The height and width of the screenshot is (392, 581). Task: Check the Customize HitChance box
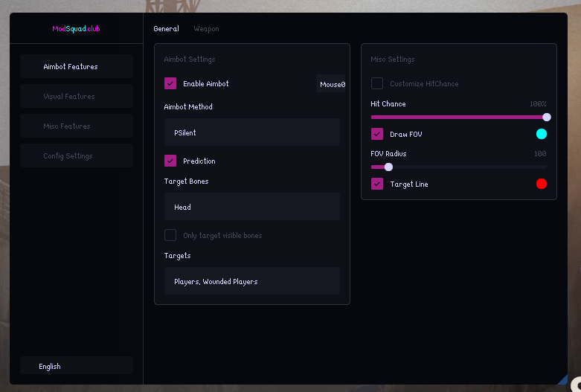coord(377,84)
